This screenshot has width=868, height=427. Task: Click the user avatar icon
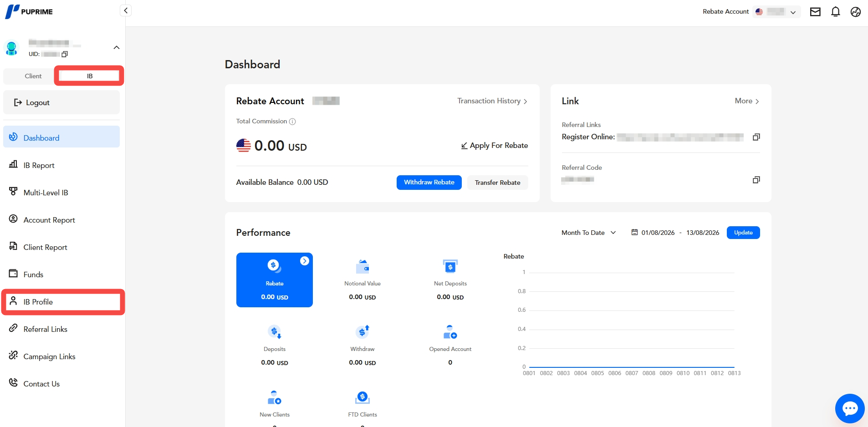11,48
